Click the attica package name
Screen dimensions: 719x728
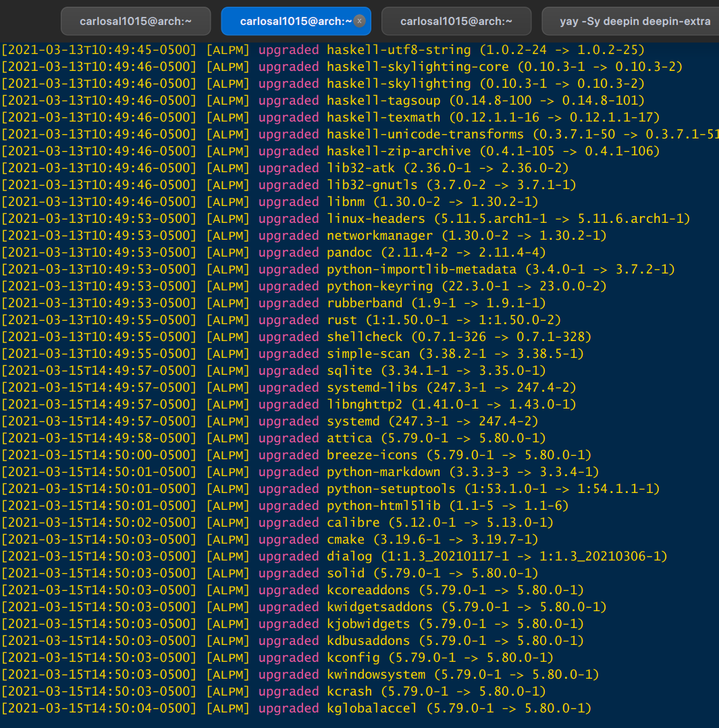point(350,438)
